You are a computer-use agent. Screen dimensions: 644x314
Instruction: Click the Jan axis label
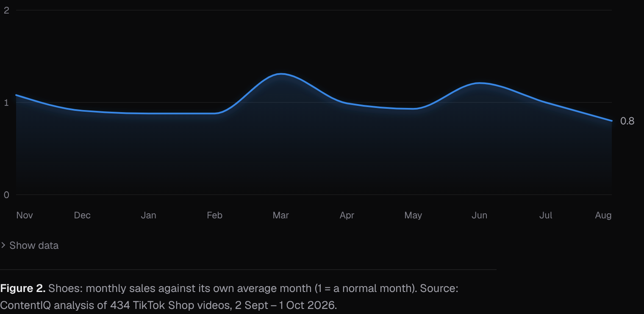(148, 215)
